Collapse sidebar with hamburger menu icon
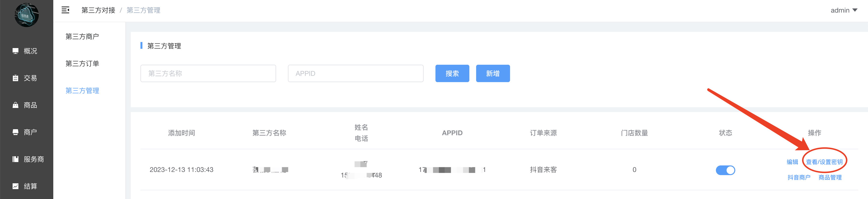This screenshot has width=868, height=199. [65, 10]
